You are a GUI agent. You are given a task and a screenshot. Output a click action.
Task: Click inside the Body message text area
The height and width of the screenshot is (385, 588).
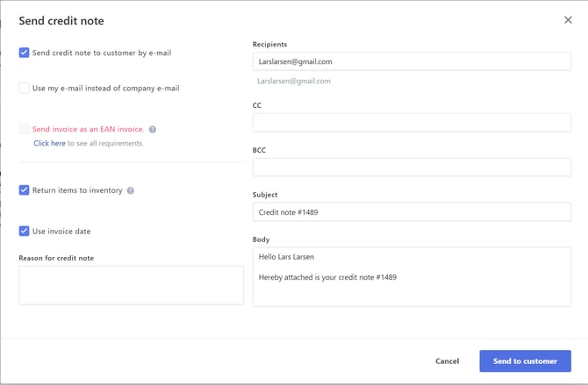point(412,277)
